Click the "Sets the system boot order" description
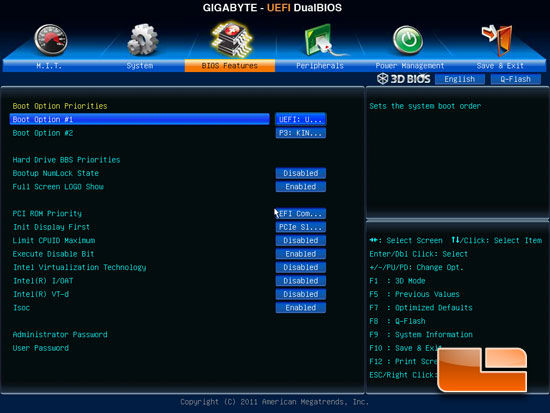This screenshot has width=550, height=413. pyautogui.click(x=425, y=106)
